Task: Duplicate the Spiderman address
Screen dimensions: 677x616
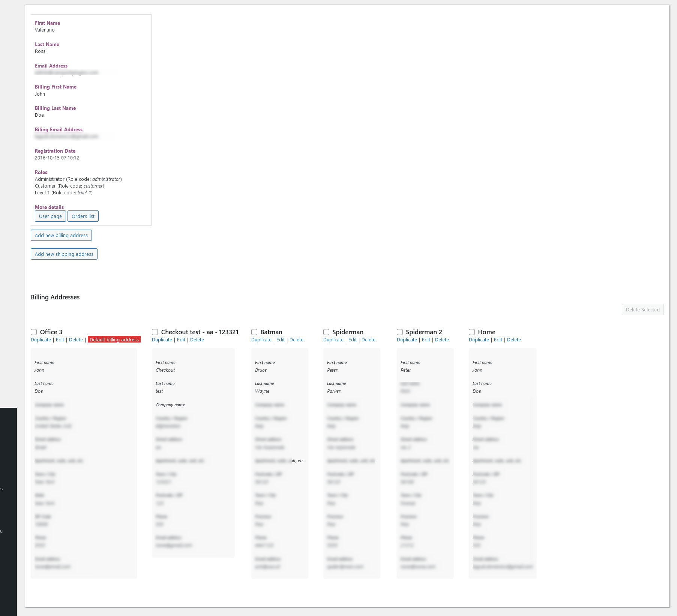Action: tap(333, 340)
